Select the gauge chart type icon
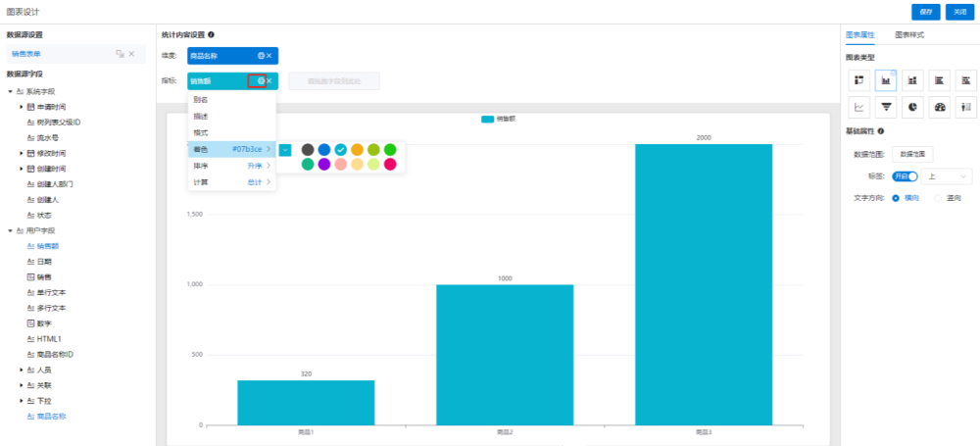Viewport: 980px width, 446px height. click(940, 107)
